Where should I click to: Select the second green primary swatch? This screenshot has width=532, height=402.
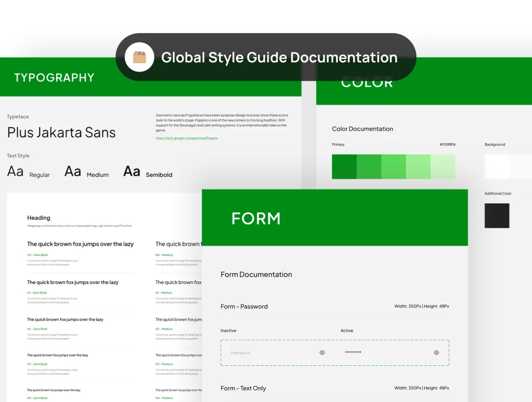coord(368,167)
